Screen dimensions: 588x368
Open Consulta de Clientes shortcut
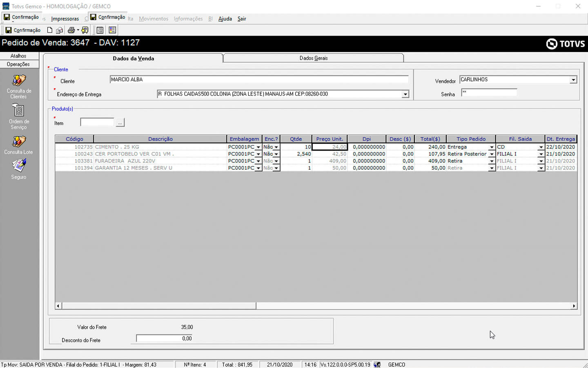click(18, 81)
